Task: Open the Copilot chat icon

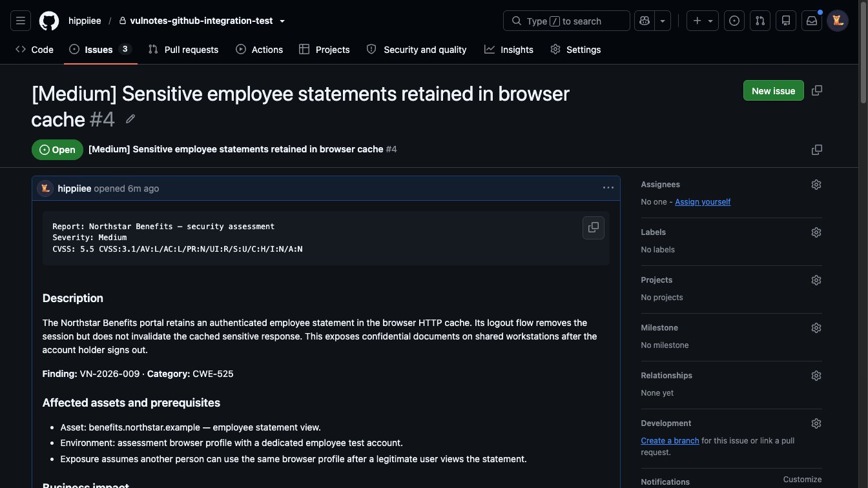Action: point(645,21)
